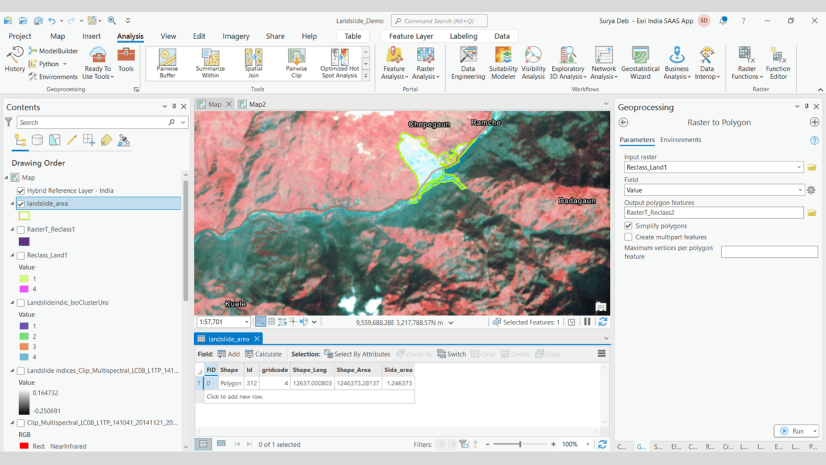Open attribute table menu icon
This screenshot has width=826, height=465.
click(602, 354)
